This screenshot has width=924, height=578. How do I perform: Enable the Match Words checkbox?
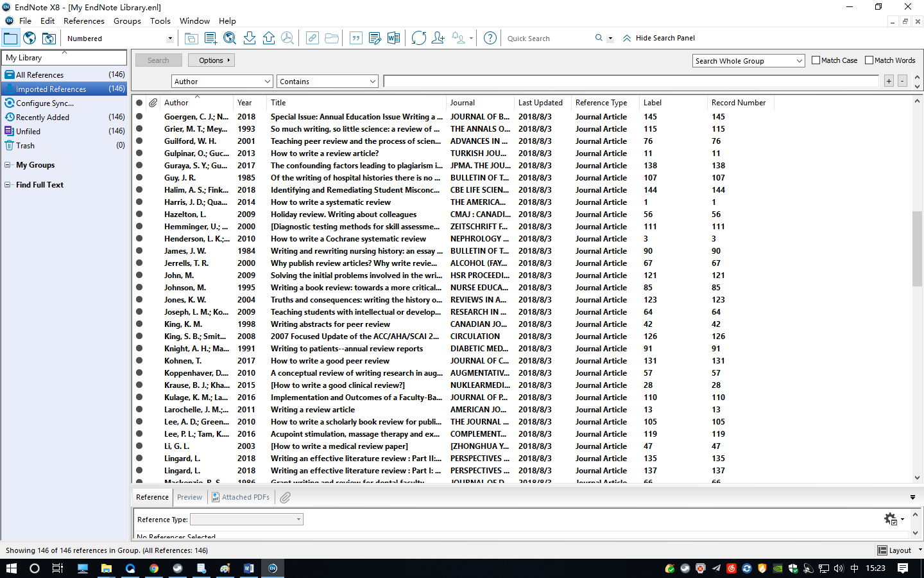coord(869,60)
